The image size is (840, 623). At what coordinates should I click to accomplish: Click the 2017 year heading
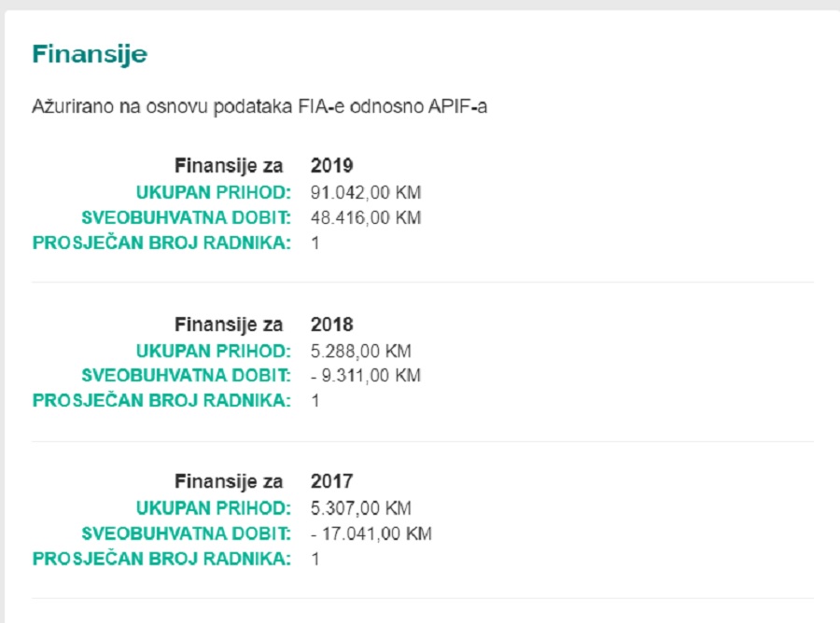[331, 481]
